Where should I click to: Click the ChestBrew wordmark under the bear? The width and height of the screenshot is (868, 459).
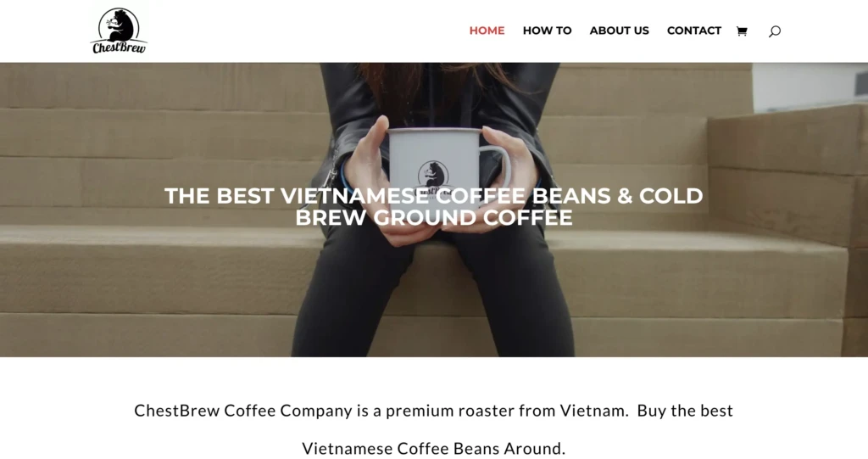click(119, 48)
